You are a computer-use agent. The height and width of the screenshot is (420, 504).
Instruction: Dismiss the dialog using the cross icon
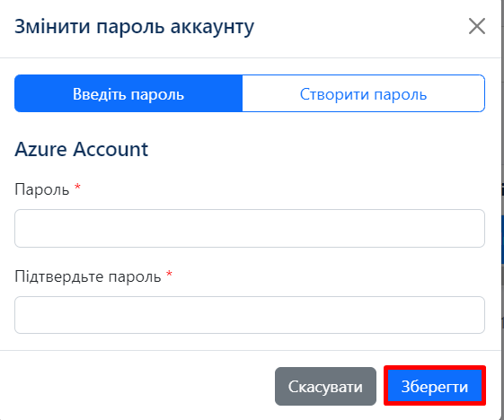(x=477, y=26)
